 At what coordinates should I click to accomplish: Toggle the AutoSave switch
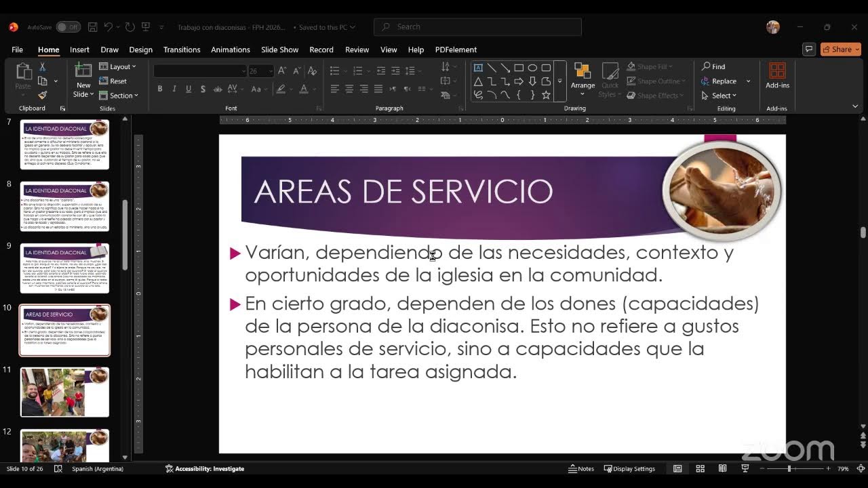click(68, 27)
